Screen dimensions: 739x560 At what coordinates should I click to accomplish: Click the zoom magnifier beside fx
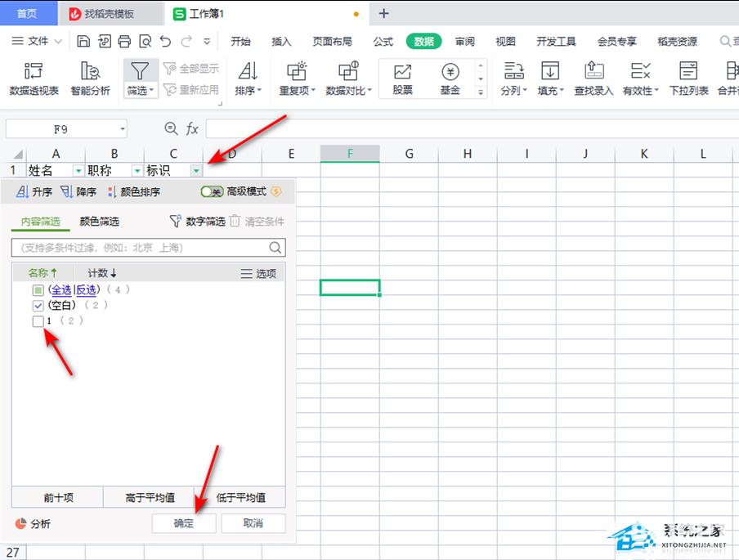tap(171, 128)
